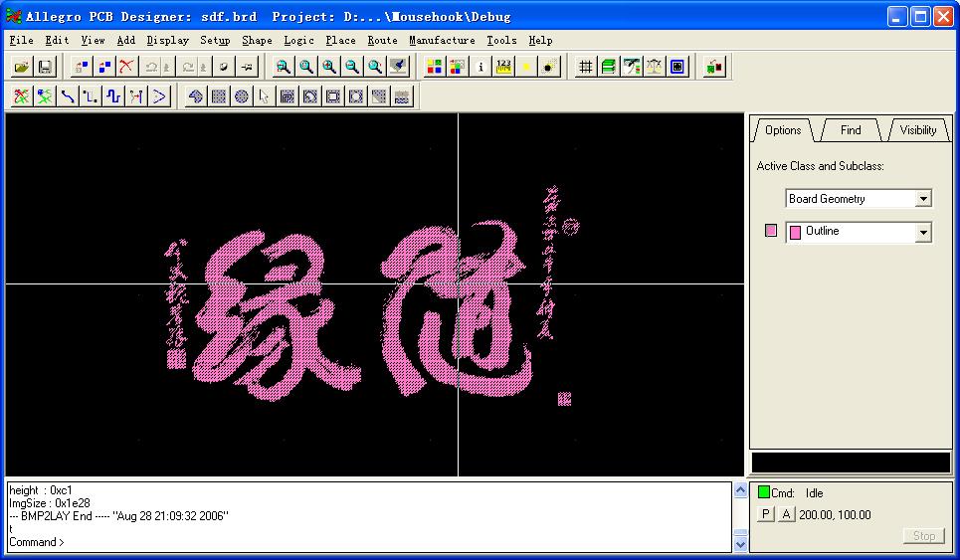Select the Move tool icon

(82, 66)
